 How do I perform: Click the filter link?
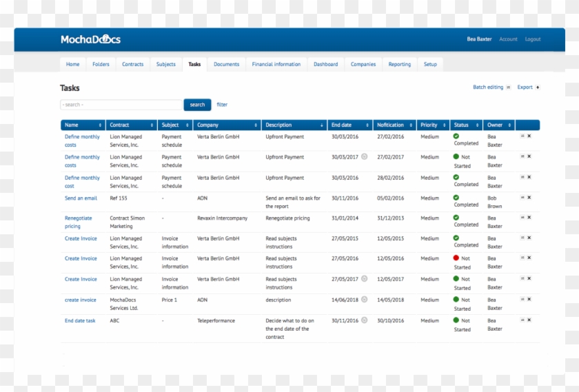(x=222, y=105)
